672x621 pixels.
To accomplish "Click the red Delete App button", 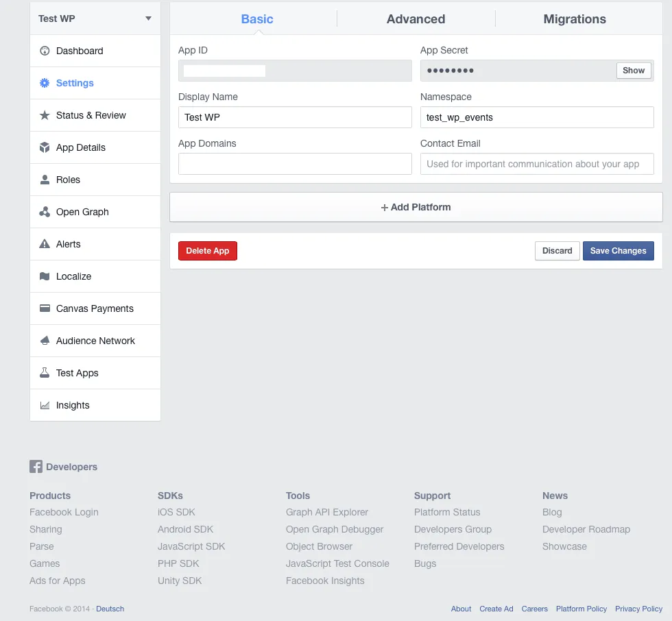I will (x=207, y=251).
